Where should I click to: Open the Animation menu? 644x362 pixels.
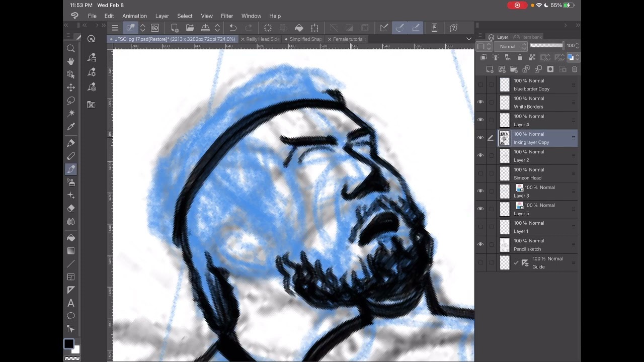coord(134,16)
